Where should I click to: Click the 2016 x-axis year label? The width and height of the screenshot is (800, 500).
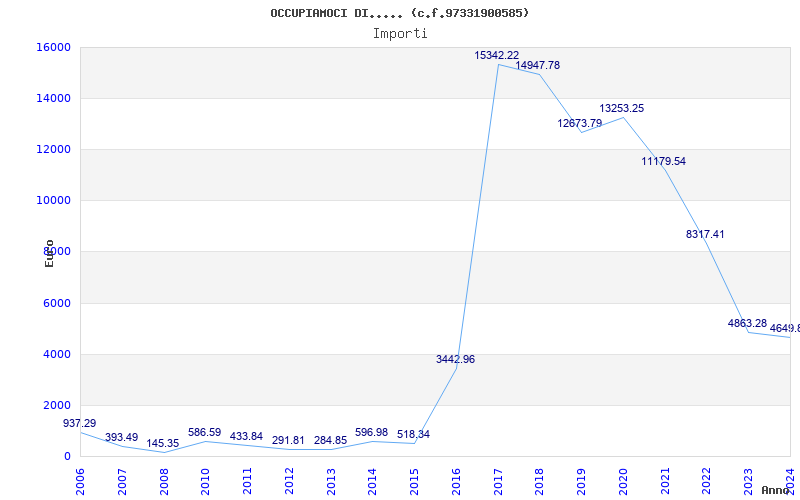tap(456, 481)
